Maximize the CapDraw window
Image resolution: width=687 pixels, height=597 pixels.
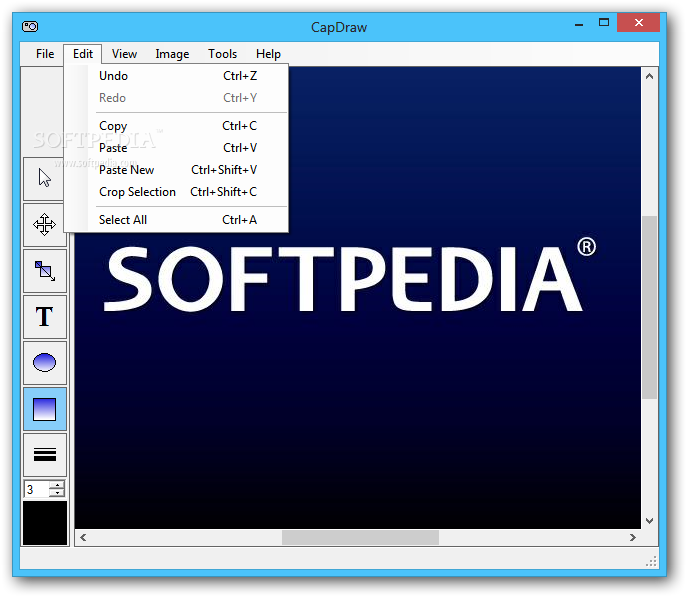[604, 23]
